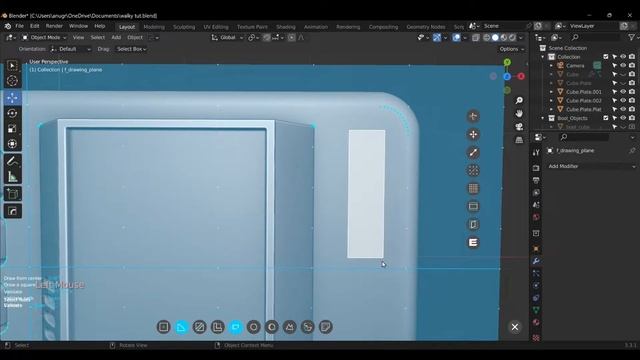Enable X-ray toggle in viewport header
This screenshot has height=360, width=640.
click(476, 38)
